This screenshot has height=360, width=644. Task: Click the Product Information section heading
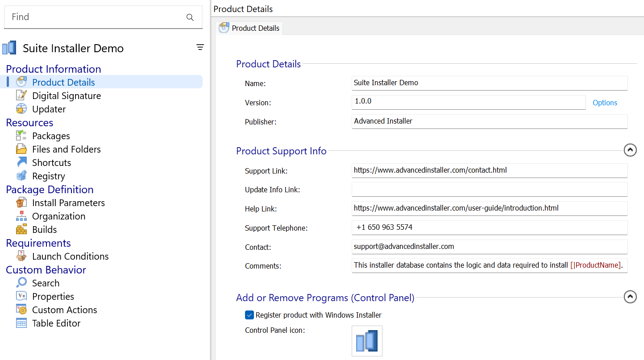click(x=54, y=69)
